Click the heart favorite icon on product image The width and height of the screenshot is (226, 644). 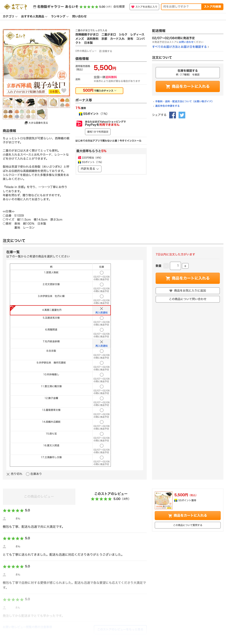tap(64, 91)
